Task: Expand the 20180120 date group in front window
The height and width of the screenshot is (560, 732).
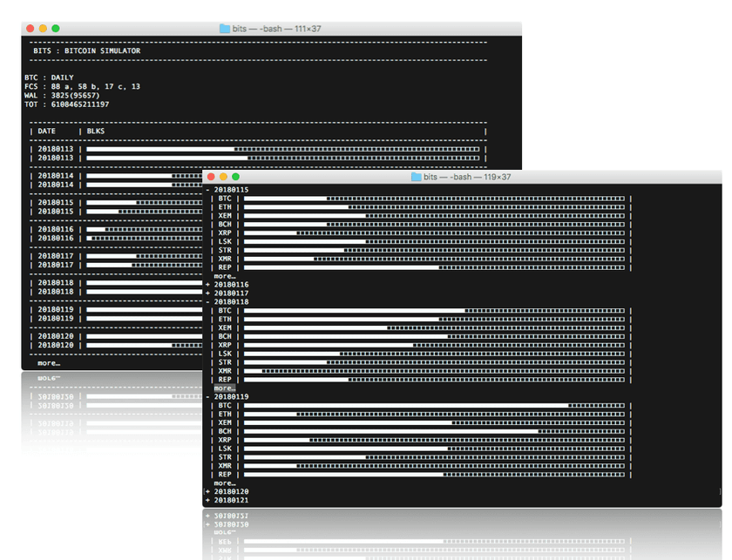Action: pyautogui.click(x=207, y=492)
